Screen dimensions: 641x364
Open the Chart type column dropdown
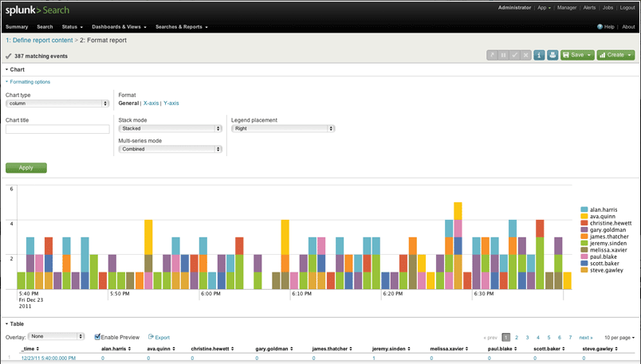coord(57,104)
